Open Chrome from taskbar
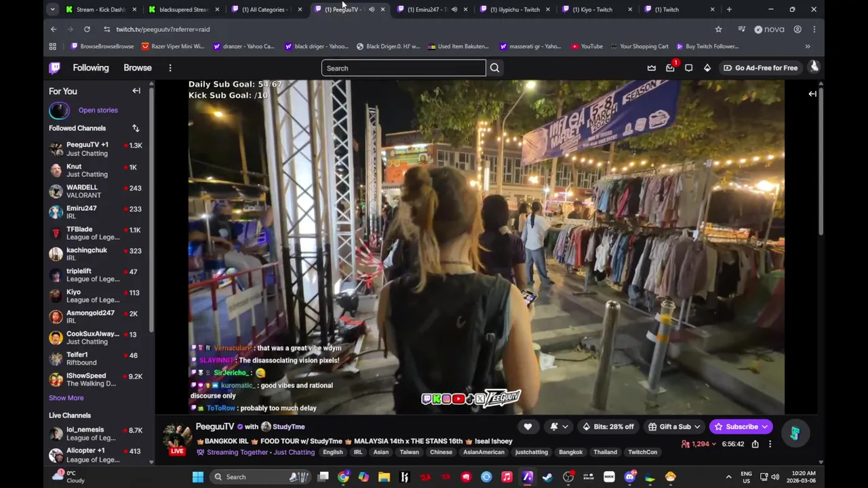 coord(343,476)
